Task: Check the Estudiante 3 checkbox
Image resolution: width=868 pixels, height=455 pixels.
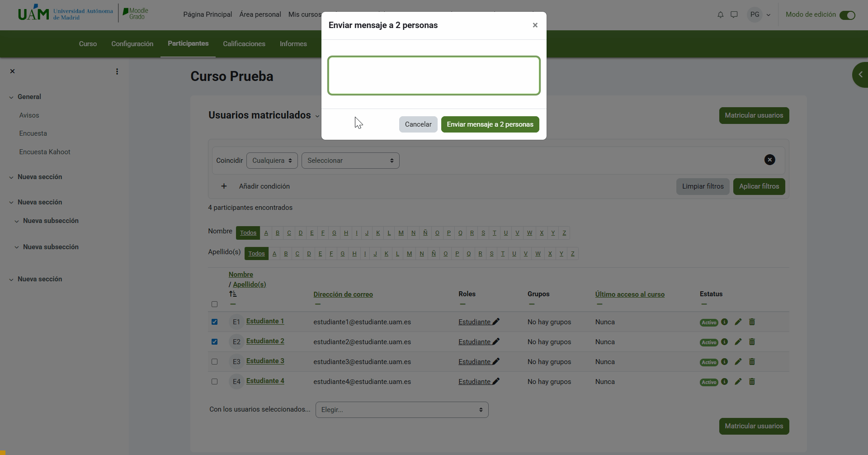Action: pyautogui.click(x=215, y=362)
